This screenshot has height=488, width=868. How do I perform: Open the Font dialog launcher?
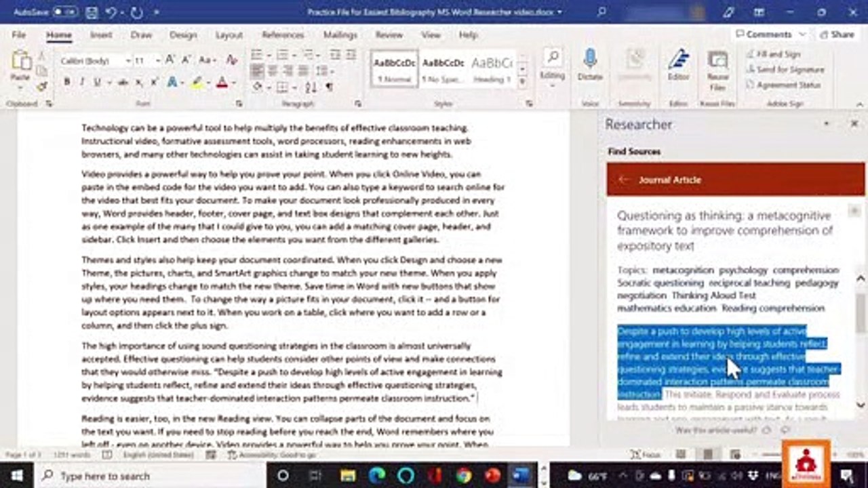[x=239, y=104]
